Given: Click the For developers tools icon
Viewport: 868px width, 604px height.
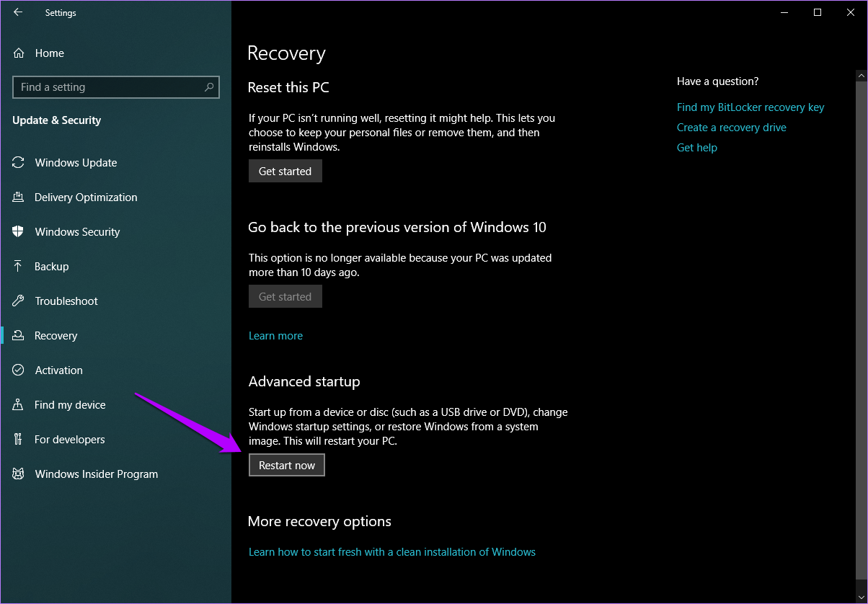Looking at the screenshot, I should (x=19, y=440).
